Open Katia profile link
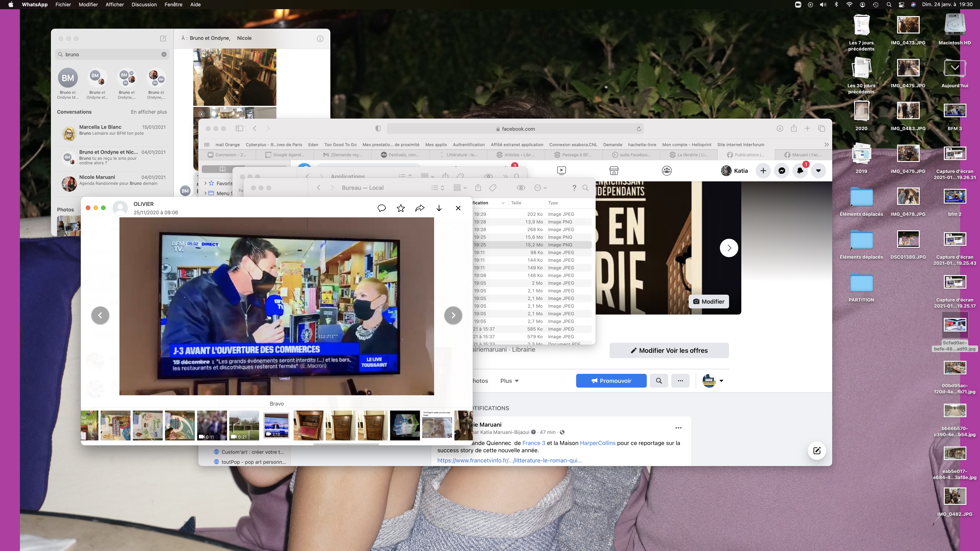980x551 pixels. [734, 171]
